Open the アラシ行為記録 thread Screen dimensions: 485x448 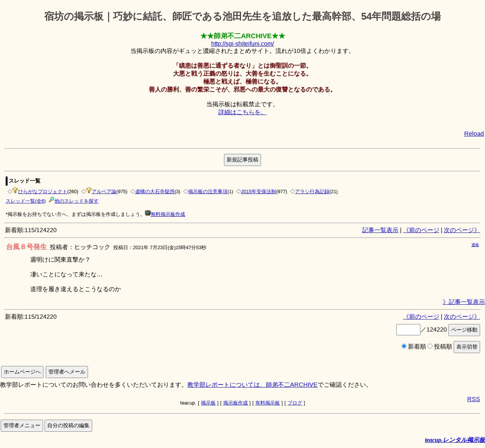312,192
